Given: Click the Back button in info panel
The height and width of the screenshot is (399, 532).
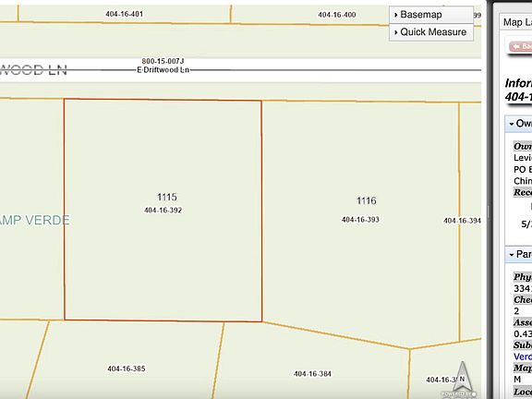Looking at the screenshot, I should click(x=521, y=46).
